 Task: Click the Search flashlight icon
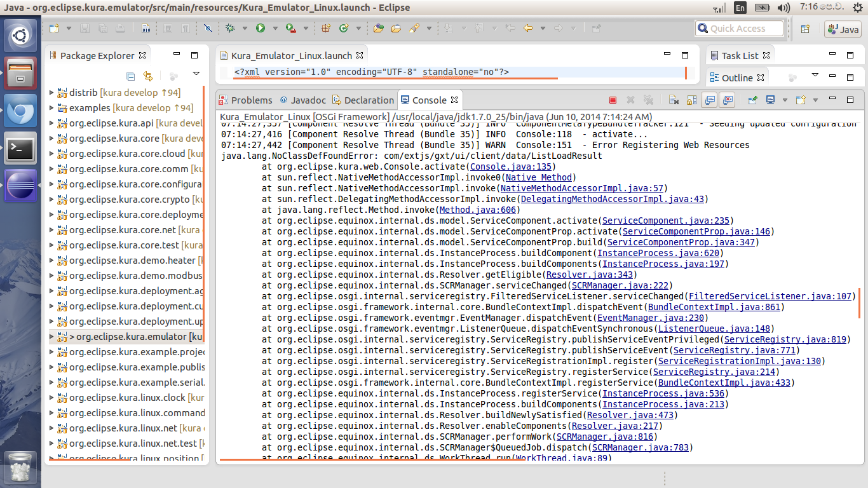click(x=414, y=28)
